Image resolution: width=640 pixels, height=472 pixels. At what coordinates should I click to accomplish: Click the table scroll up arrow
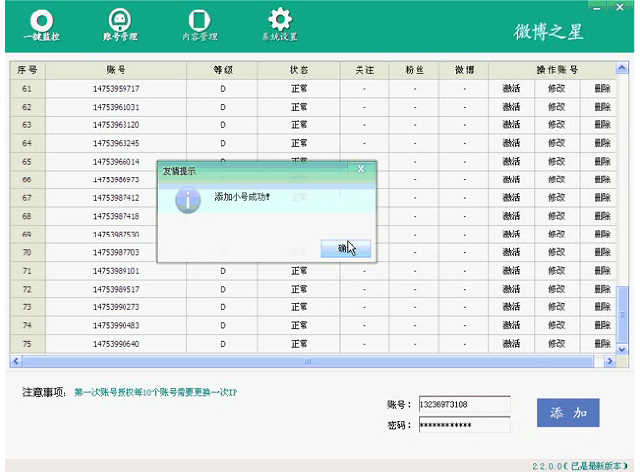[x=622, y=68]
